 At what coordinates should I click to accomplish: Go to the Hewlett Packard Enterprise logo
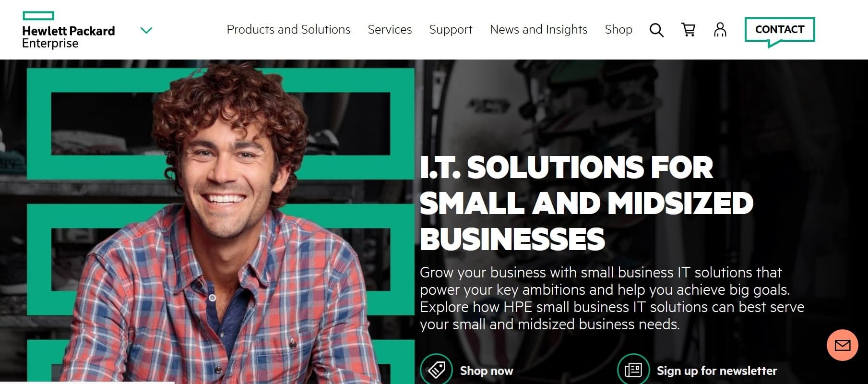(x=69, y=30)
